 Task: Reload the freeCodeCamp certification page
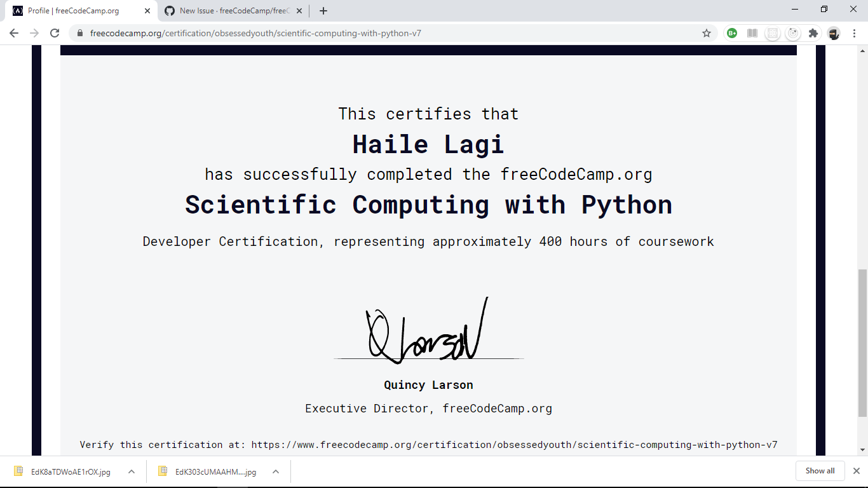pos(55,33)
